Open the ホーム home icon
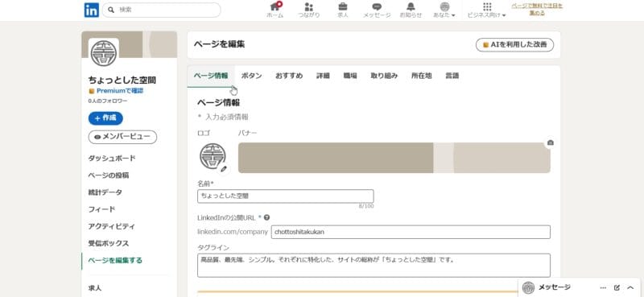The width and height of the screenshot is (644, 297). point(275,10)
